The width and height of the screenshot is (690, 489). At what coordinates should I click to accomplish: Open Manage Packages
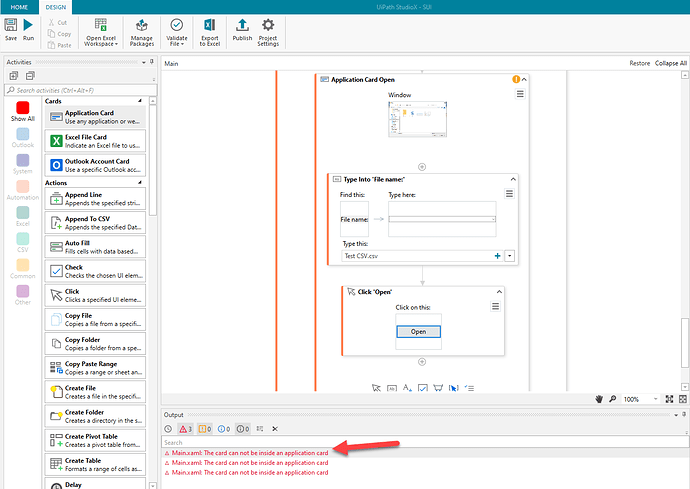tap(142, 32)
